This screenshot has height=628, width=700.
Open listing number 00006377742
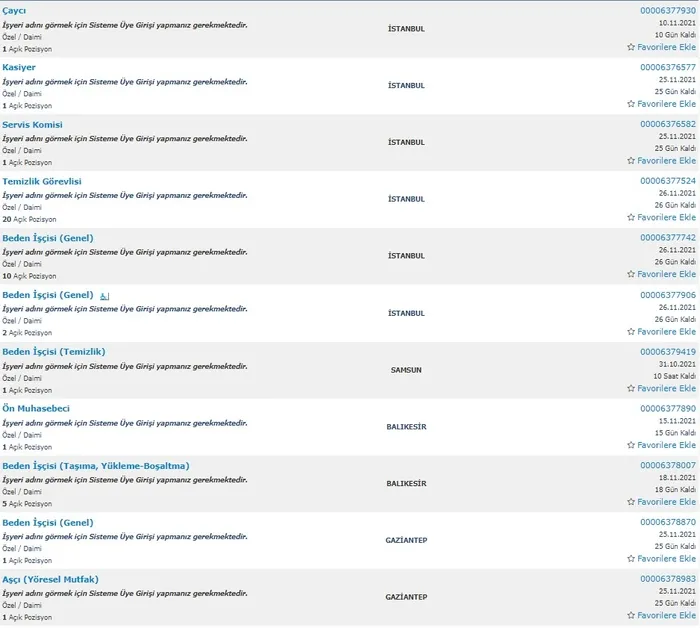(667, 238)
